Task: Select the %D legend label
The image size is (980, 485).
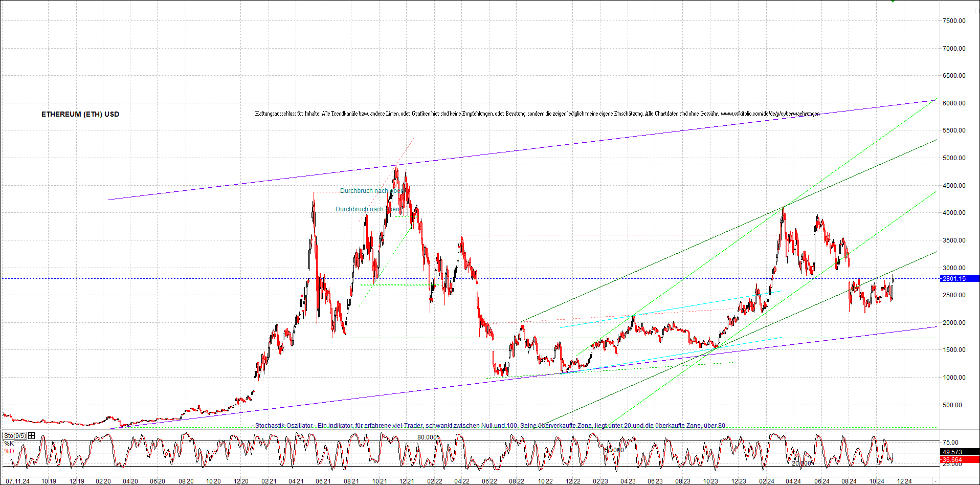Action: [9, 451]
